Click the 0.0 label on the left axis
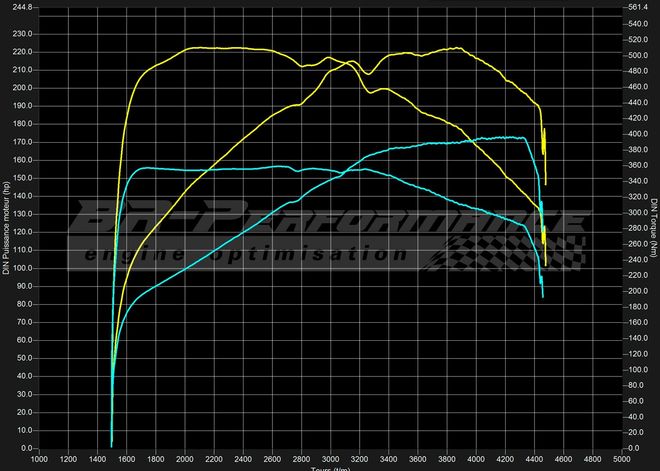The image size is (660, 471). point(27,448)
